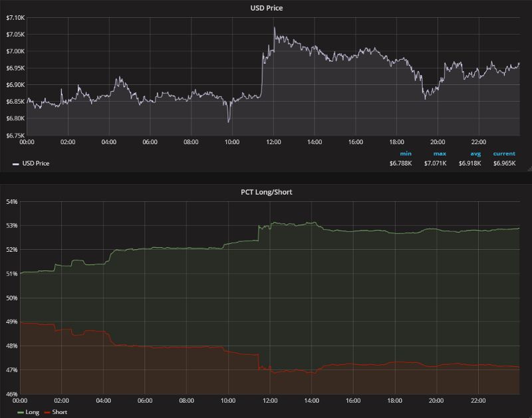
Task: Click the $6.788K min value in legend
Action: [401, 163]
